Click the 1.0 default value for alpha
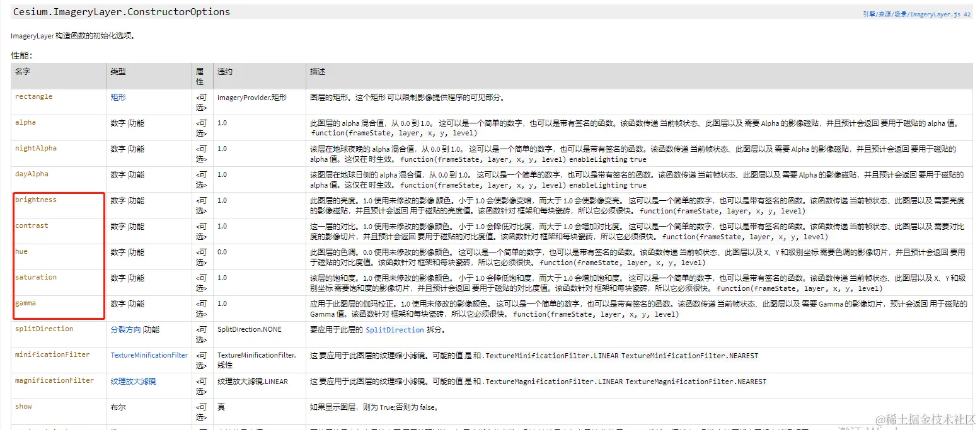The height and width of the screenshot is (430, 980). coord(222,123)
